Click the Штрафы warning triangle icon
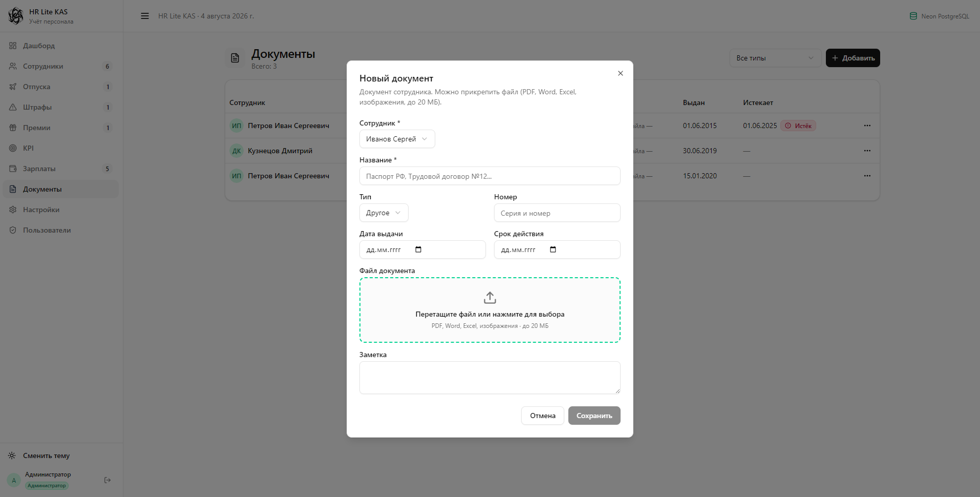The width and height of the screenshot is (980, 497). click(13, 107)
